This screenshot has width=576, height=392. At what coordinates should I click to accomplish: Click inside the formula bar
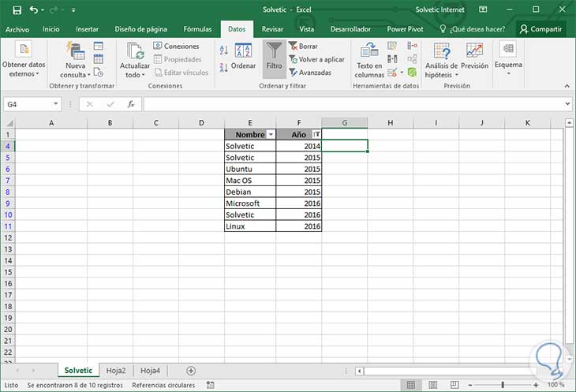(x=353, y=104)
